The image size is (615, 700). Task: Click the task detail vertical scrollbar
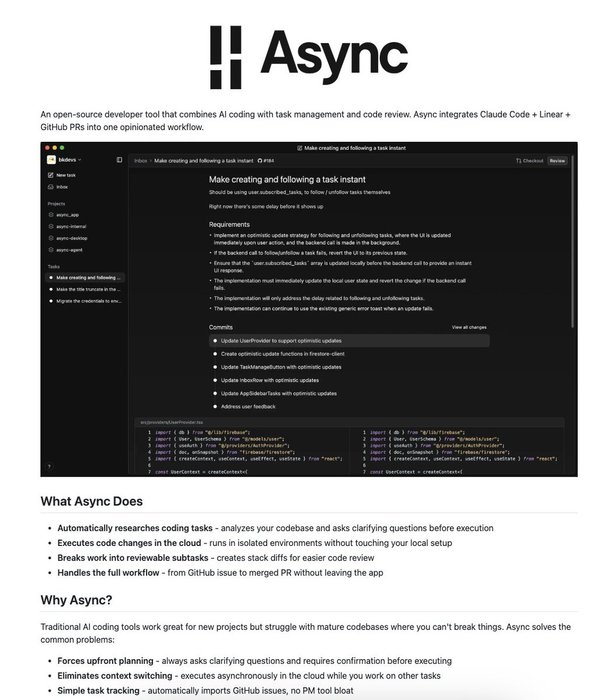(572, 241)
